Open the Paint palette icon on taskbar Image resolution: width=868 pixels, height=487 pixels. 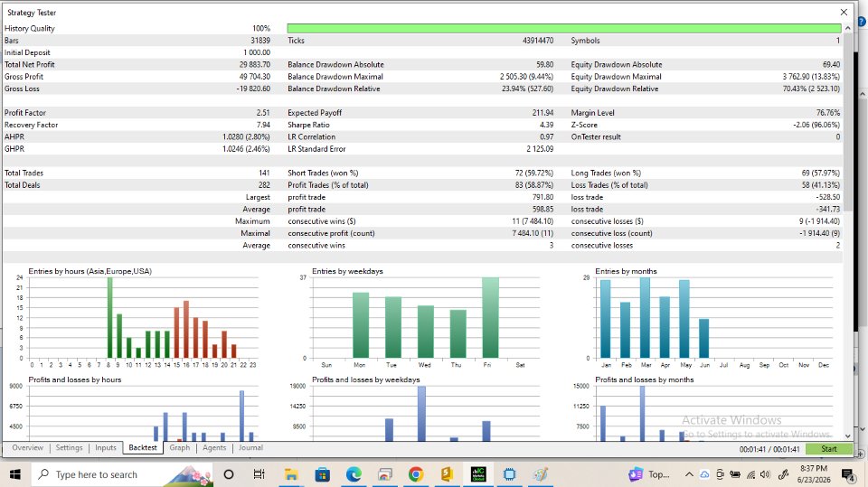[x=541, y=474]
